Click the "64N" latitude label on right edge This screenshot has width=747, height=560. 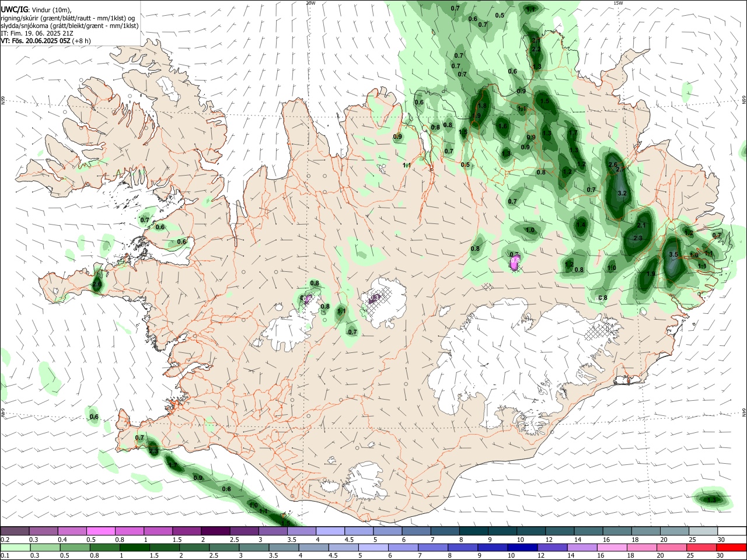coord(744,412)
